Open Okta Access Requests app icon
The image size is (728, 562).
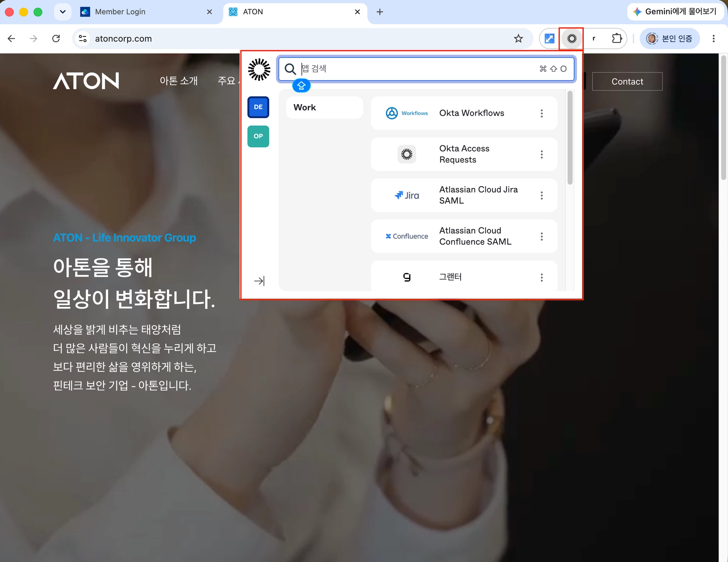pos(407,154)
